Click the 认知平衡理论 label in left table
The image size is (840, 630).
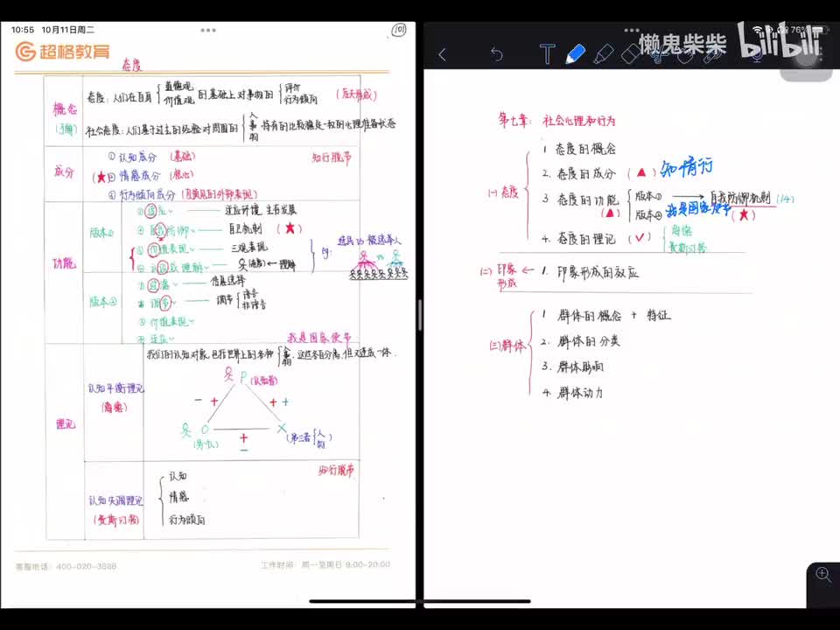tap(115, 388)
